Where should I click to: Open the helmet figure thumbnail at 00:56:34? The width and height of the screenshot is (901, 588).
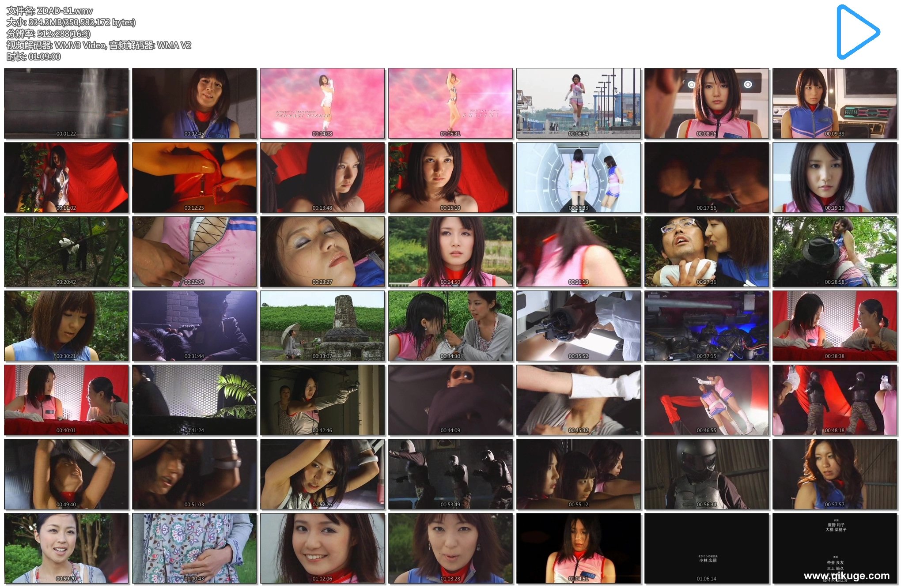point(707,474)
